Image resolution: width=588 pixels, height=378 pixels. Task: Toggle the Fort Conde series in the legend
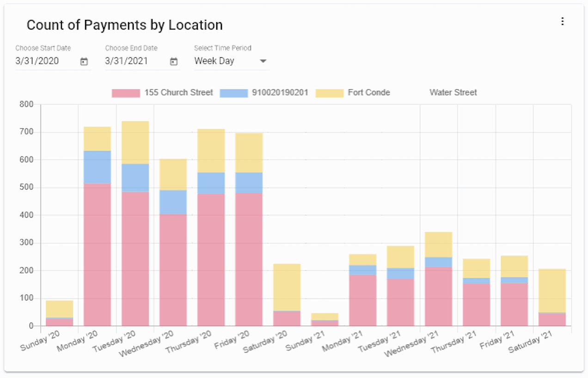[x=368, y=92]
